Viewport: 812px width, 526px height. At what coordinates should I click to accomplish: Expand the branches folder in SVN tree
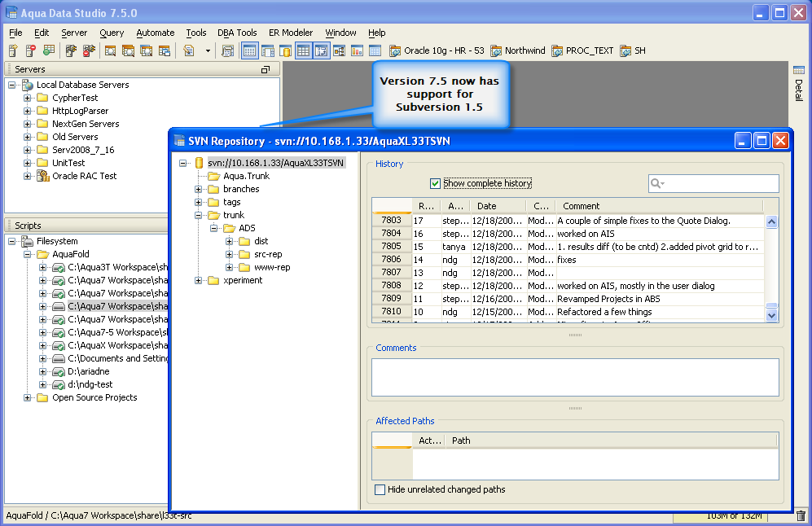199,190
